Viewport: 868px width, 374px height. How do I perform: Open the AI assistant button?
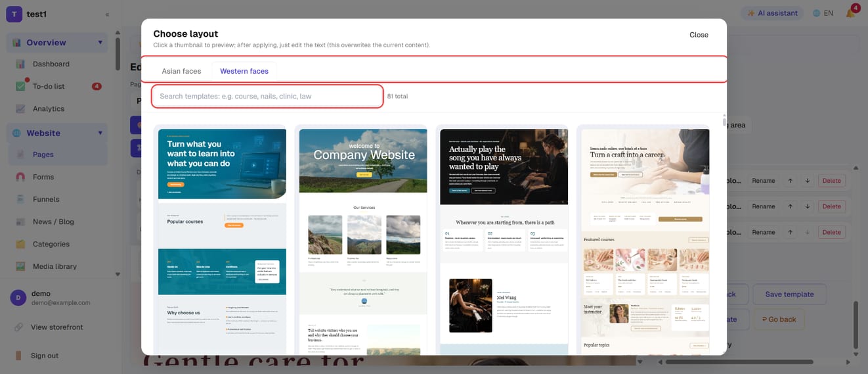[x=772, y=13]
